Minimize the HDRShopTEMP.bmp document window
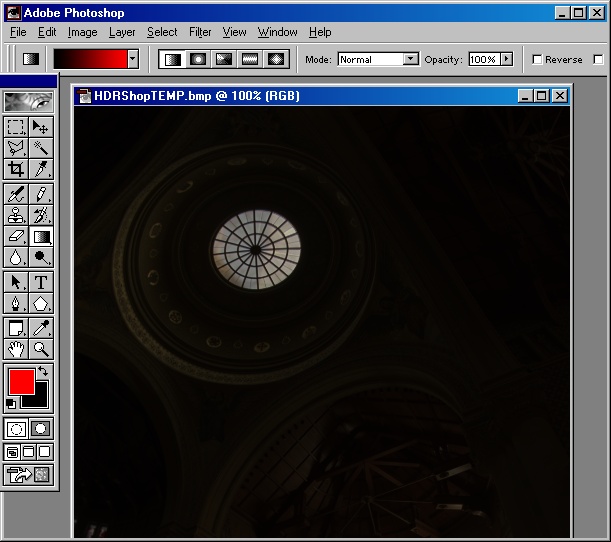This screenshot has width=611, height=542. 525,96
